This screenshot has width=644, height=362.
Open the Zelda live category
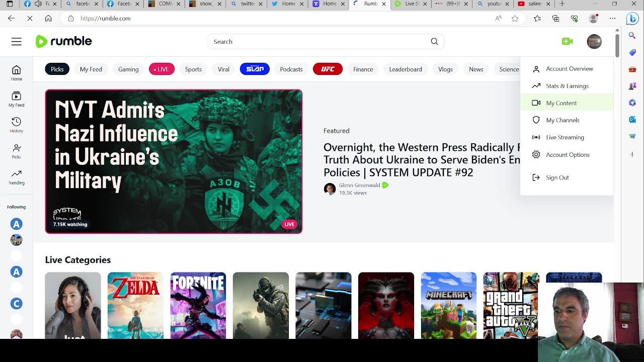(135, 305)
